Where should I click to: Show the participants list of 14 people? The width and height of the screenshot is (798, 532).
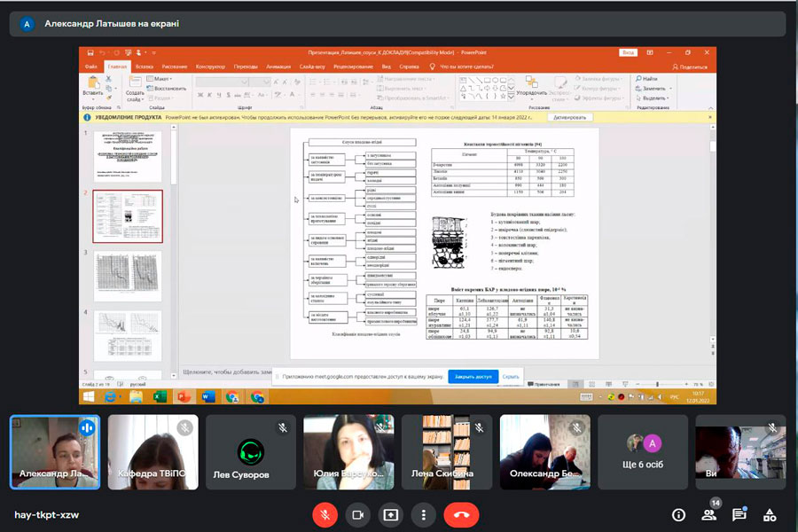pyautogui.click(x=708, y=514)
